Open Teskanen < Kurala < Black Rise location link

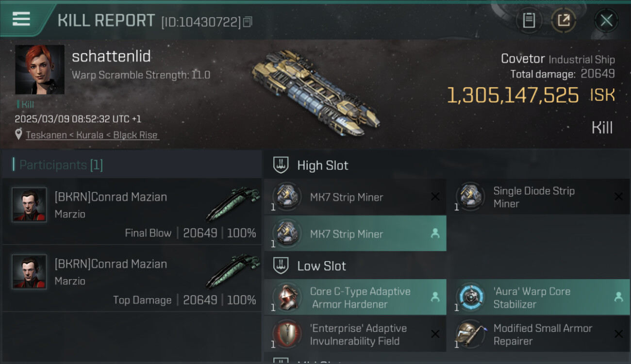point(92,135)
